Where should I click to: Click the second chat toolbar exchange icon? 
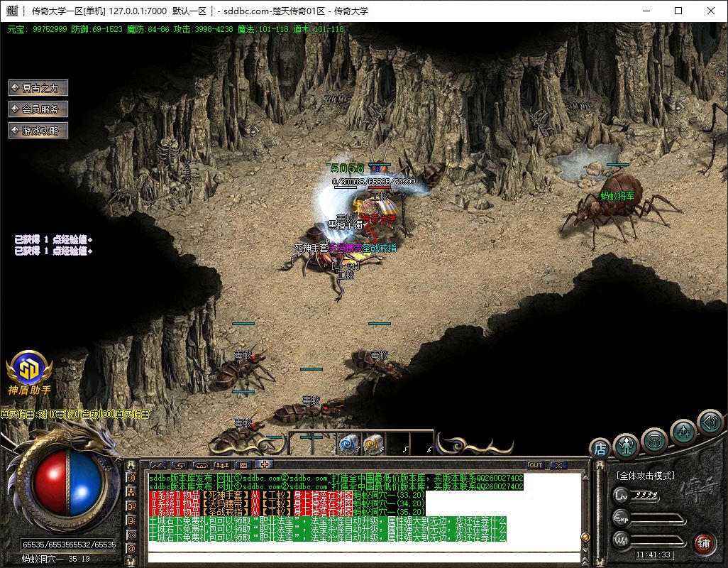[180, 465]
